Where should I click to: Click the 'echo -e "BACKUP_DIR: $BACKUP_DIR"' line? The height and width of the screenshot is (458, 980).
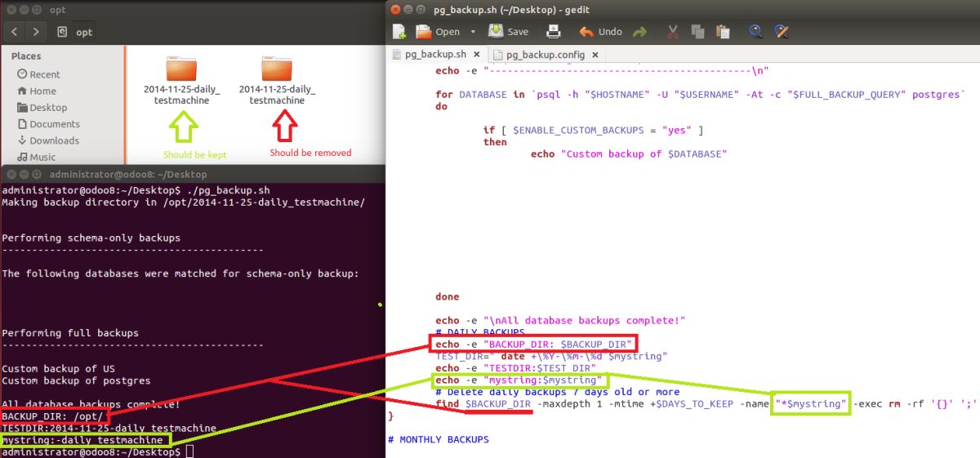point(533,345)
